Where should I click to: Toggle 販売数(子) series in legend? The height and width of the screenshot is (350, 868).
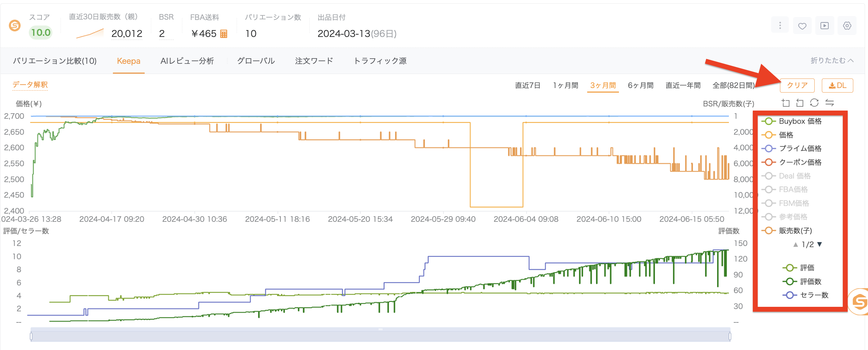[787, 231]
